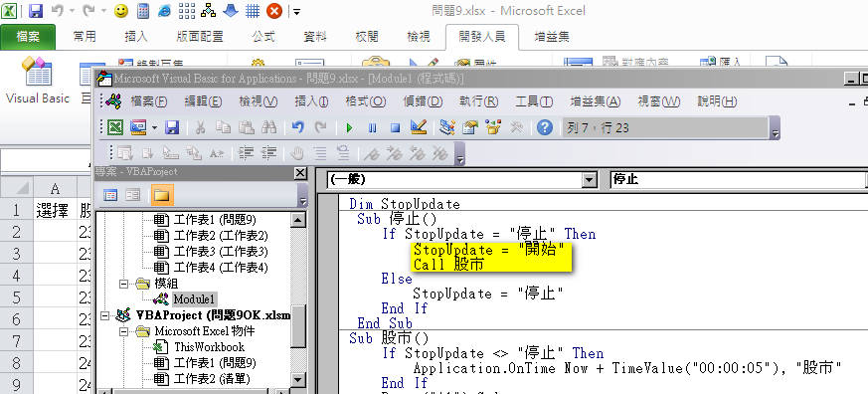The height and width of the screenshot is (394, 868).
Task: Collapse the 模組 folder in project tree
Action: coord(123,284)
